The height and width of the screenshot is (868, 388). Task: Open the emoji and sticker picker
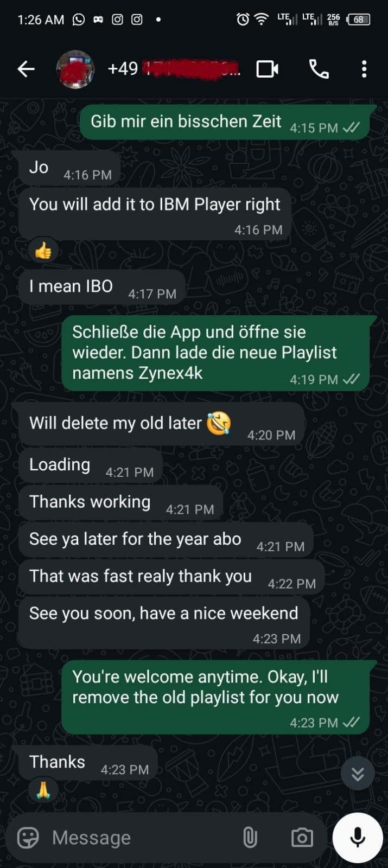28,838
